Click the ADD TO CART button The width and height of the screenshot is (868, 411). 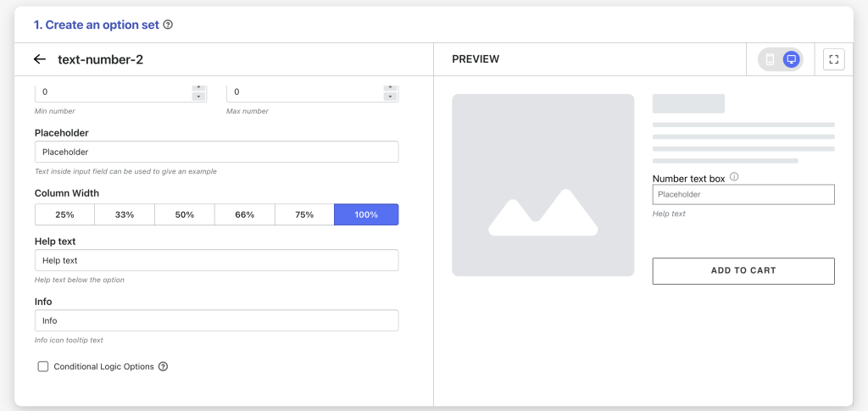click(x=743, y=271)
